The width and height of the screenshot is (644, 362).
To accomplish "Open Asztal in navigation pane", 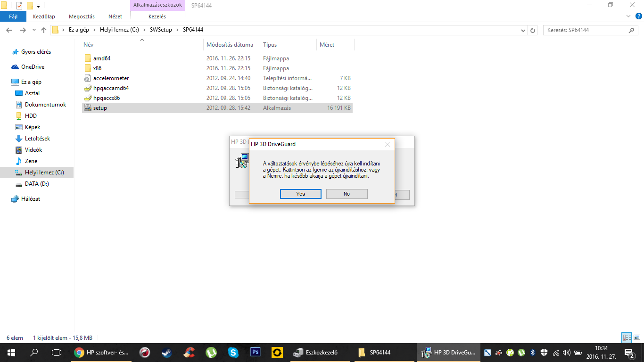I will [32, 93].
